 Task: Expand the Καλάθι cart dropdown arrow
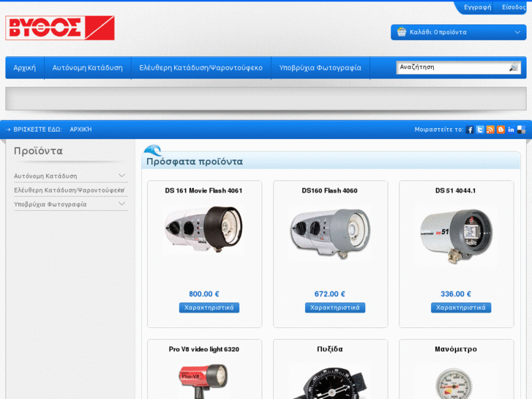517,32
